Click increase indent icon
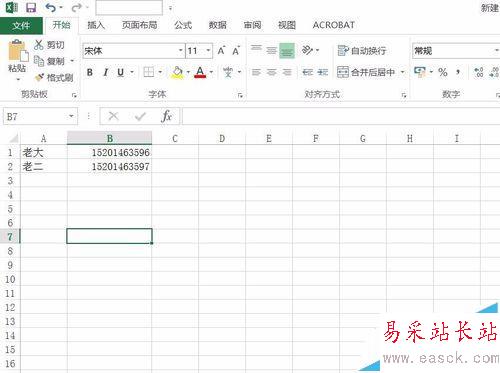The height and width of the screenshot is (373, 500). [x=322, y=72]
